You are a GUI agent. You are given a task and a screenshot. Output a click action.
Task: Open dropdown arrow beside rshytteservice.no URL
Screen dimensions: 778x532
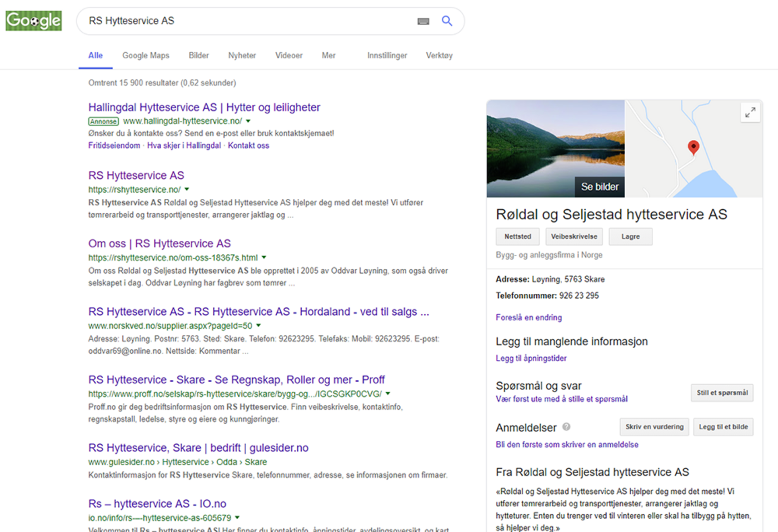(x=187, y=189)
